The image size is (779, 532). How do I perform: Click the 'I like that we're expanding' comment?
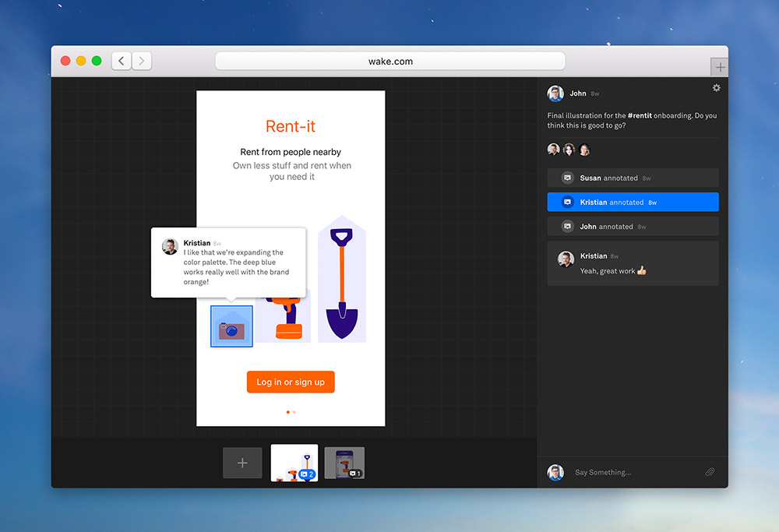[x=236, y=267]
